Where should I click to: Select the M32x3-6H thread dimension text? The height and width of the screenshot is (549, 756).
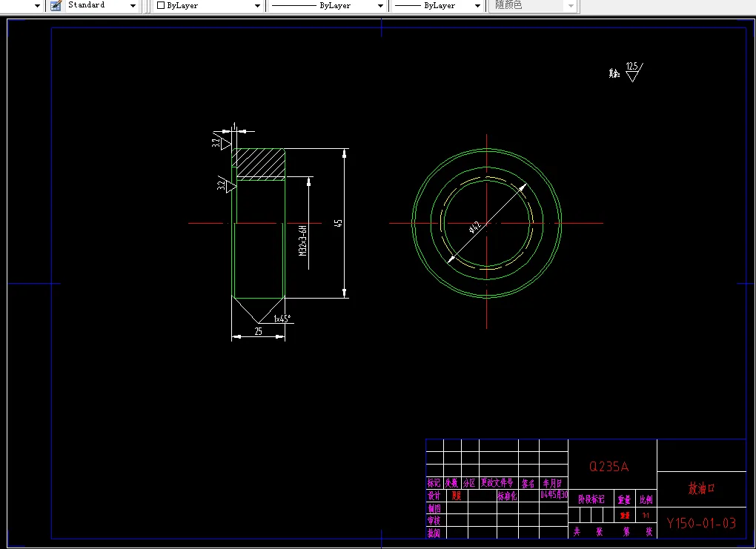coord(303,240)
